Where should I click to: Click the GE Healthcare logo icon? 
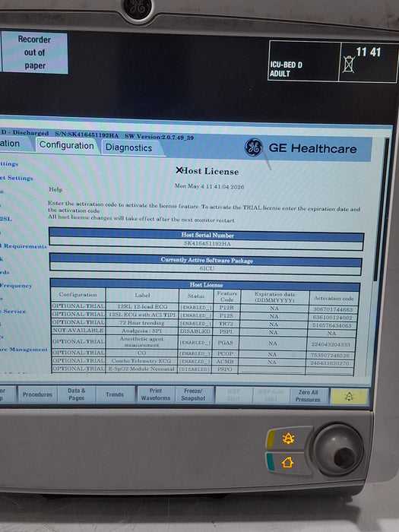click(253, 147)
